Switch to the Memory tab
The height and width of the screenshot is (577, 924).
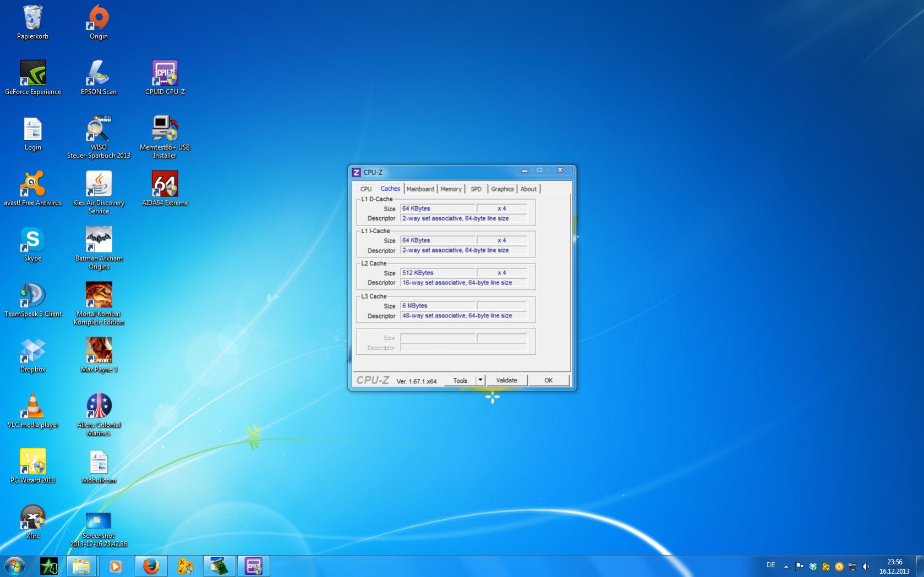coord(451,189)
